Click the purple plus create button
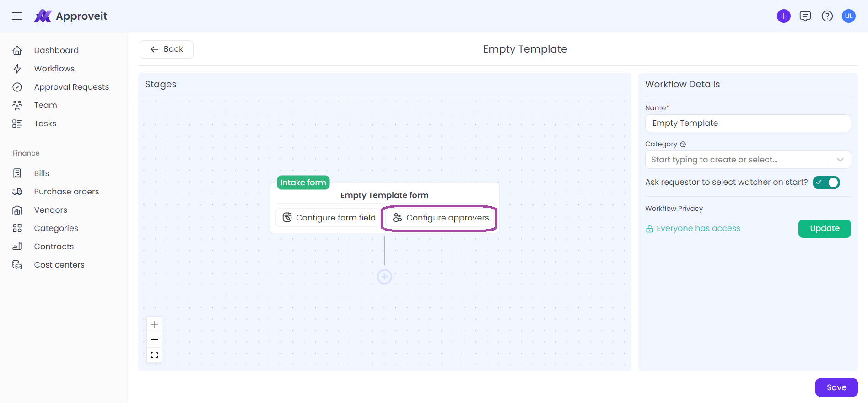 click(784, 16)
